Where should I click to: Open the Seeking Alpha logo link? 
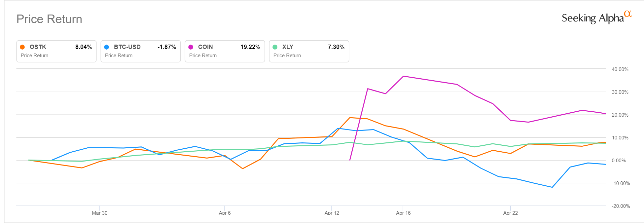pyautogui.click(x=592, y=18)
